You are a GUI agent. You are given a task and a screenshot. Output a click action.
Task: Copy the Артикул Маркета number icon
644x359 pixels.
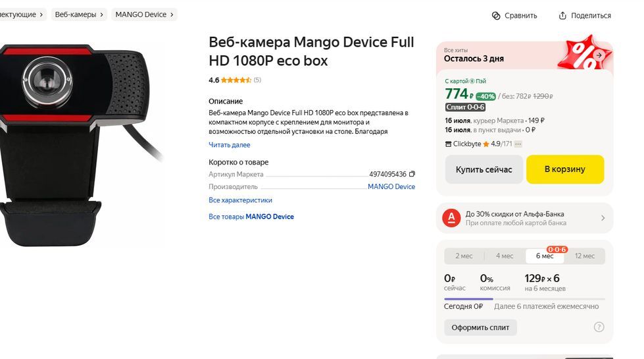(412, 174)
